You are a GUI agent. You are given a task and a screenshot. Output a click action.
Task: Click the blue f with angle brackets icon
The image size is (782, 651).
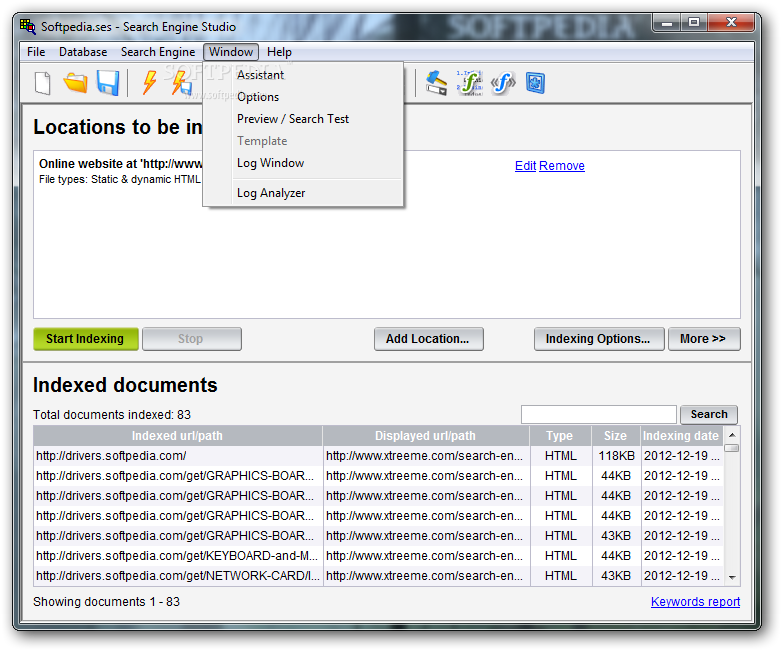point(503,83)
